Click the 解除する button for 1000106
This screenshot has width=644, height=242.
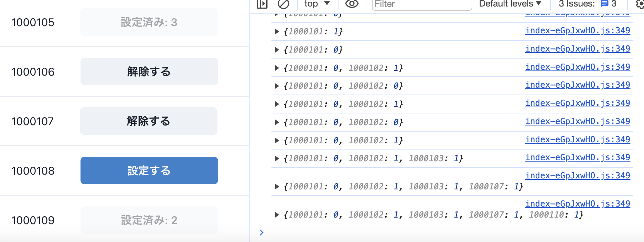pyautogui.click(x=149, y=71)
